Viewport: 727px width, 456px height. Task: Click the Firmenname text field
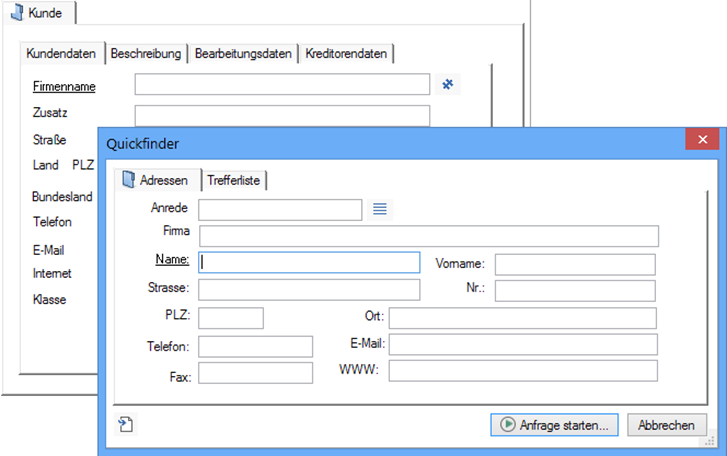click(282, 85)
